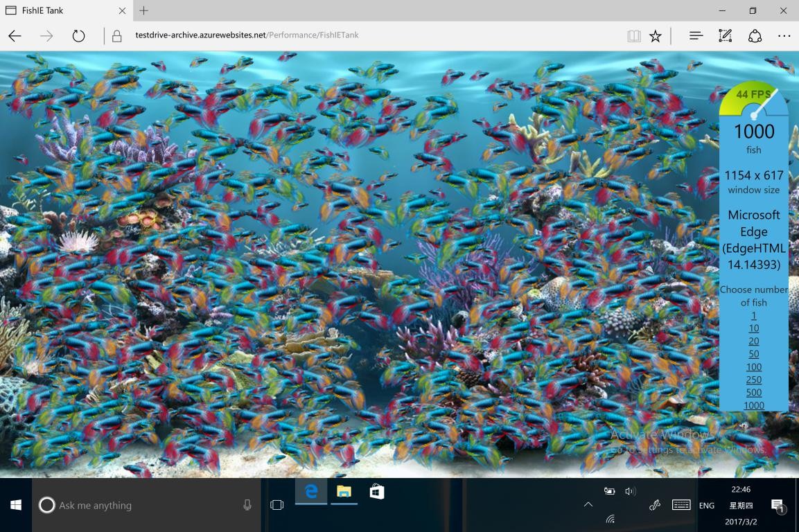The height and width of the screenshot is (532, 799).
Task: Click the 44 FPS gauge
Action: click(754, 99)
